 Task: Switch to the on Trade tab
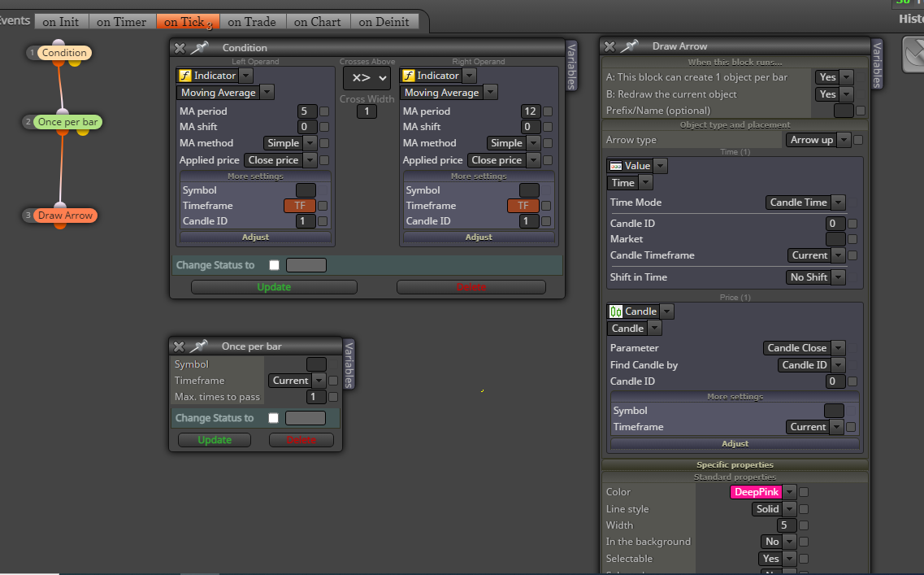pyautogui.click(x=252, y=22)
